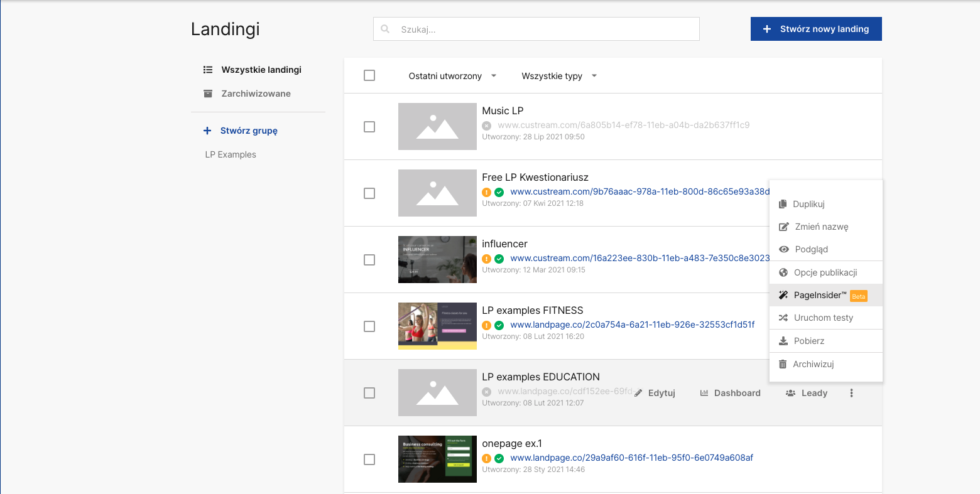This screenshot has width=980, height=494.
Task: Choose Archiwizuj from the context menu
Action: 813,364
